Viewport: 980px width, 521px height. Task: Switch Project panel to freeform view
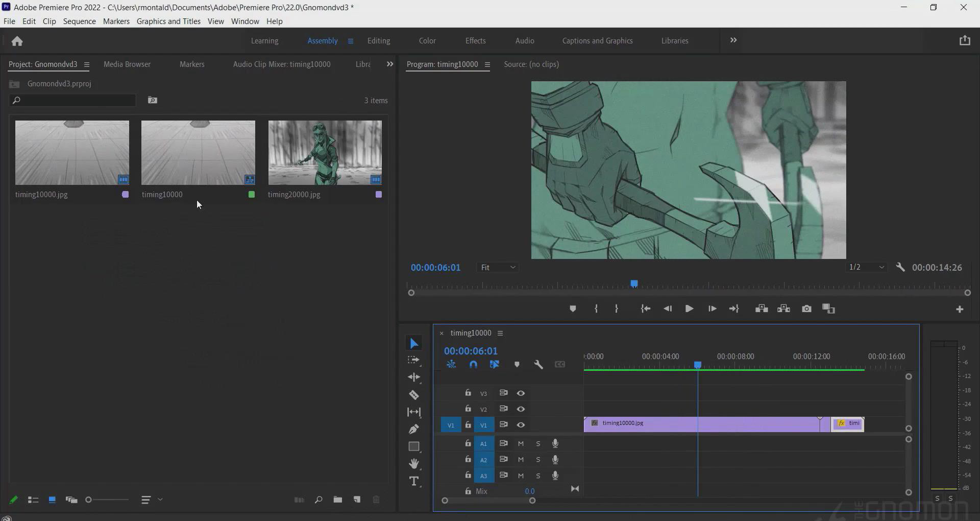point(71,500)
